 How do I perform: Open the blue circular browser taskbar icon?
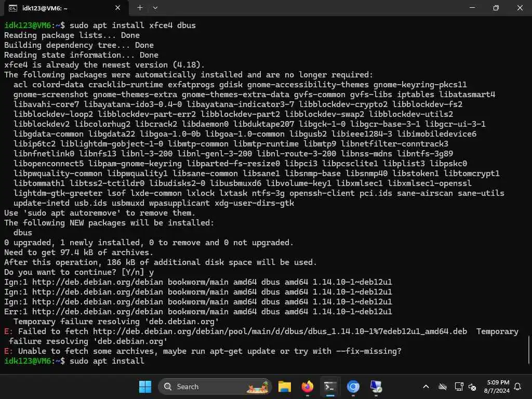pyautogui.click(x=353, y=387)
